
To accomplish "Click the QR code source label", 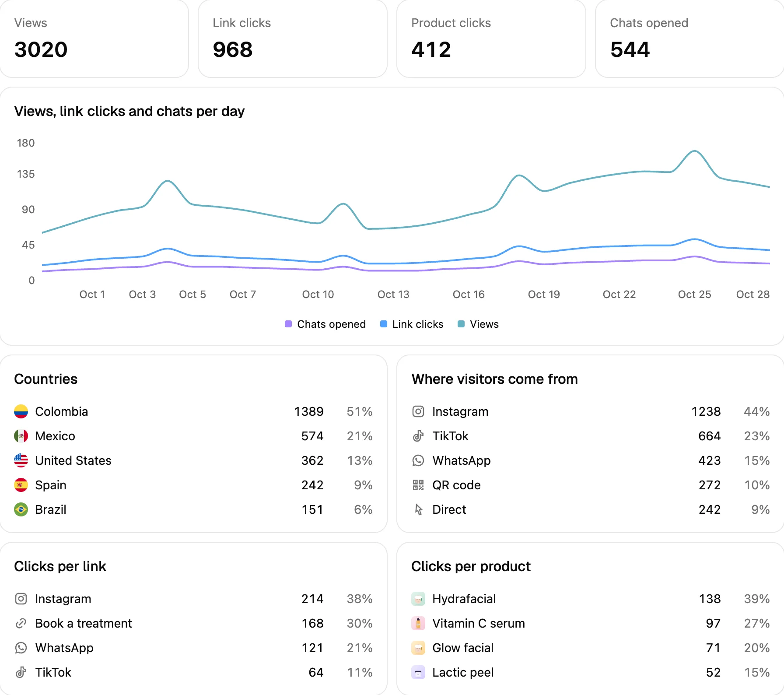I will (456, 485).
